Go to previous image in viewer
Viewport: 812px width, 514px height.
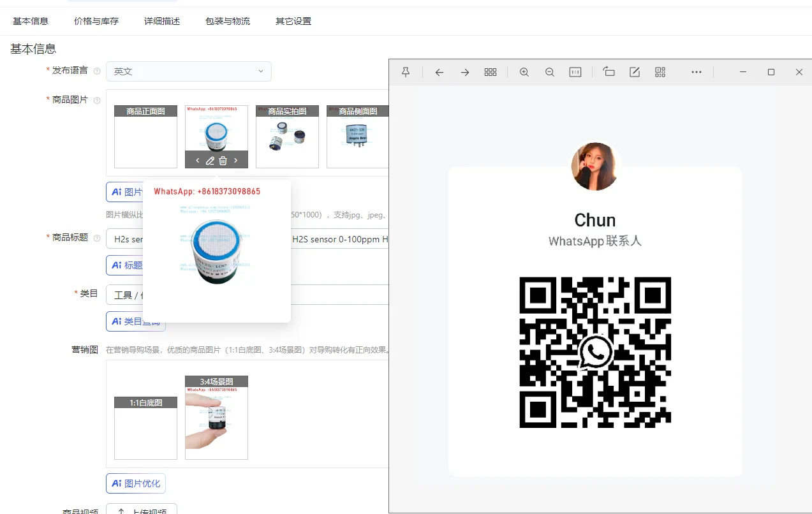point(439,72)
